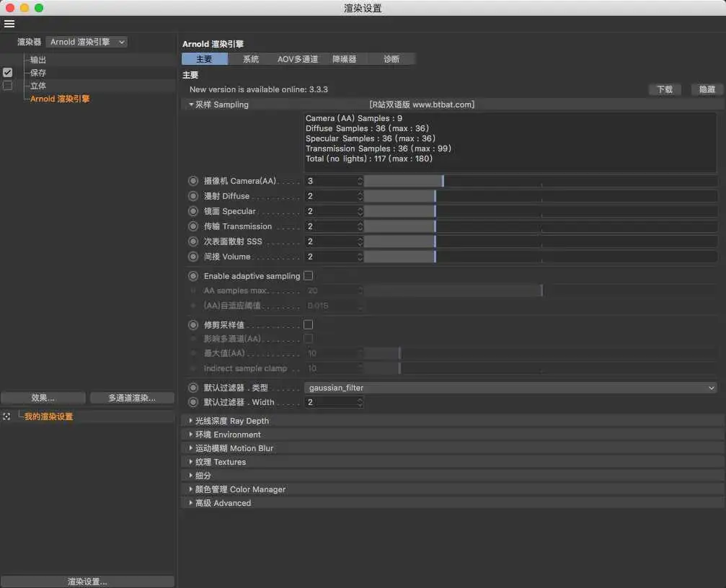
Task: Expand the 颜色管理 Color Manager section
Action: point(191,489)
